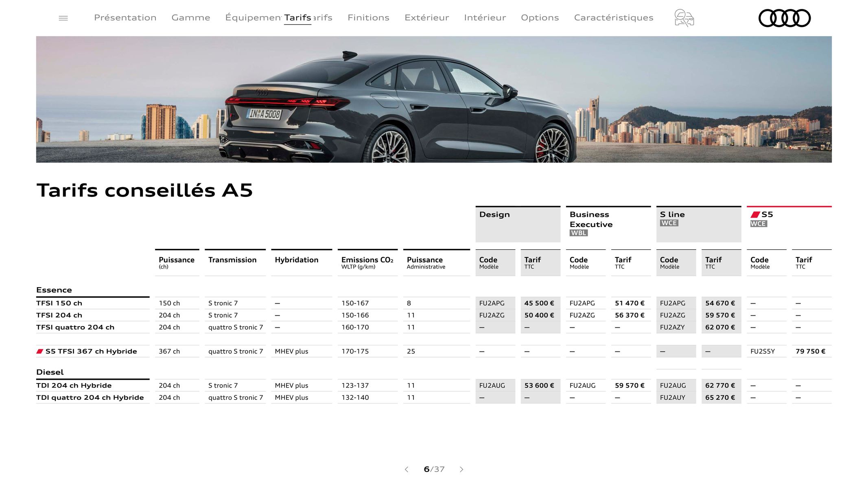Screen dimensions: 868x488
Task: Click the FU2AZY model code
Action: click(672, 327)
